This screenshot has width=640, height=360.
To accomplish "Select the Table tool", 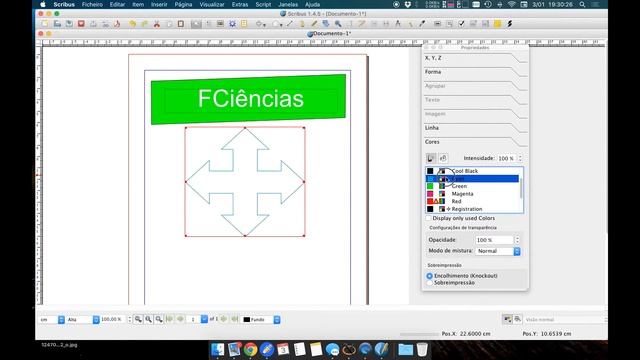I will point(244,24).
